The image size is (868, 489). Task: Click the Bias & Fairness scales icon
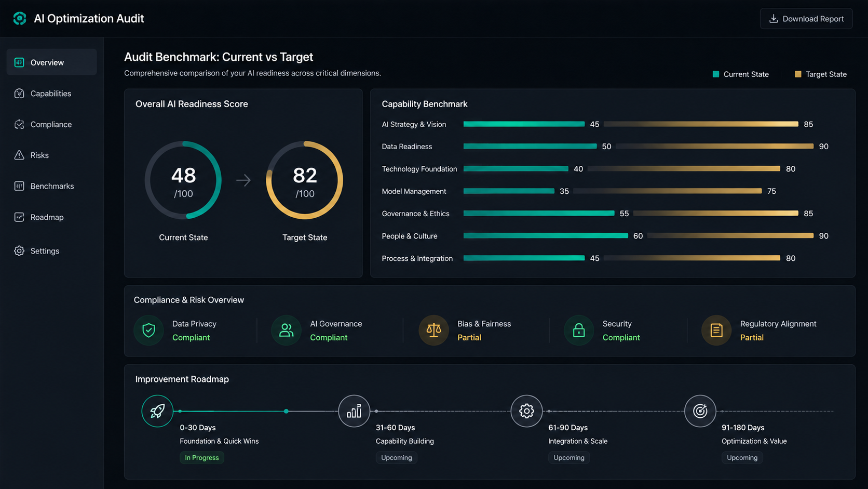pos(433,330)
